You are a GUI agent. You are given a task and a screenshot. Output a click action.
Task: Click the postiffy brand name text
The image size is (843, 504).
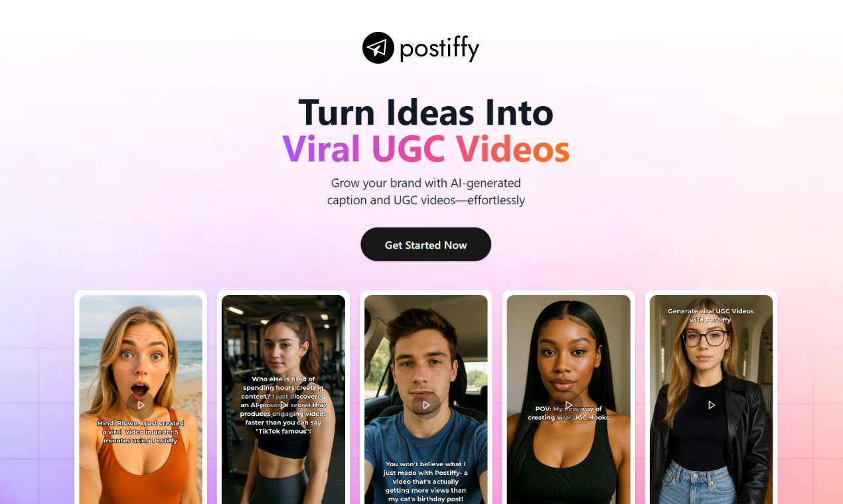click(439, 48)
